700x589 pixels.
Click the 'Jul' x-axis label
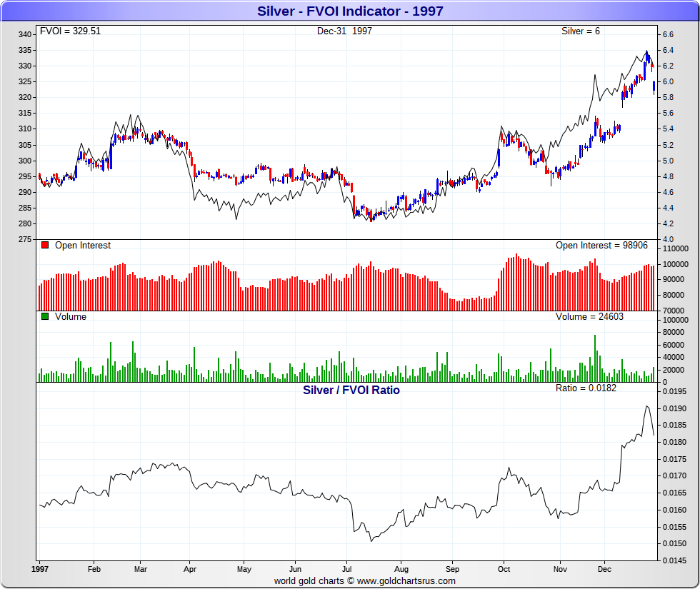tap(347, 569)
